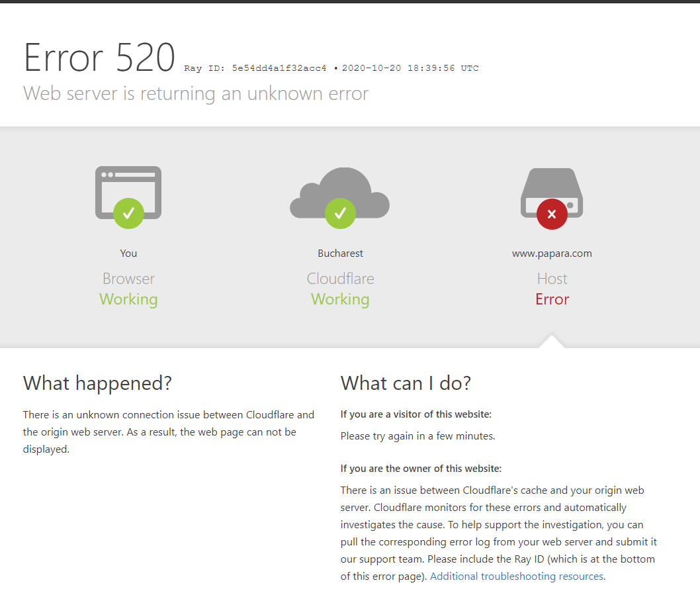The height and width of the screenshot is (601, 700).
Task: Click the 'What can I do?' heading
Action: 406,383
